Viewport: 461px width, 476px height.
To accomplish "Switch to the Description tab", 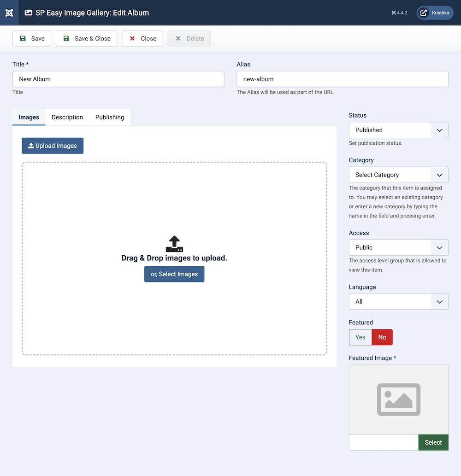I will point(67,118).
